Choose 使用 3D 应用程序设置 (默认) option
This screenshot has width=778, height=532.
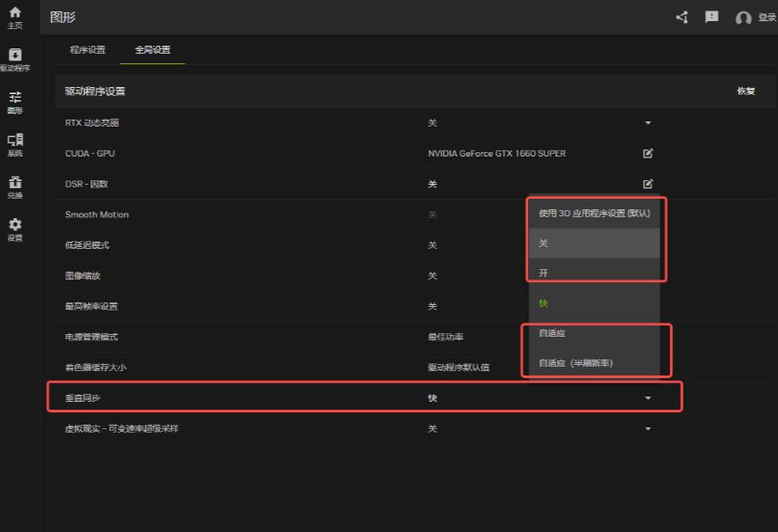click(593, 213)
